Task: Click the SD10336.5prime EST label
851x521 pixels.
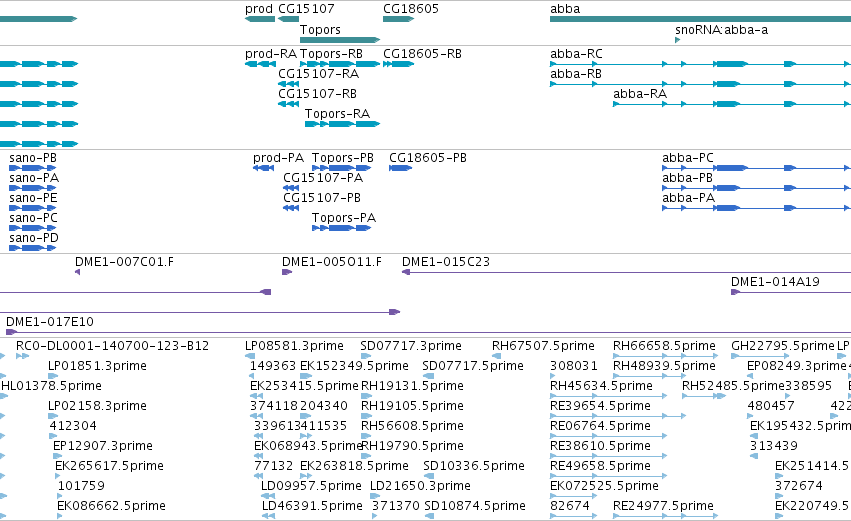Action: click(x=474, y=467)
